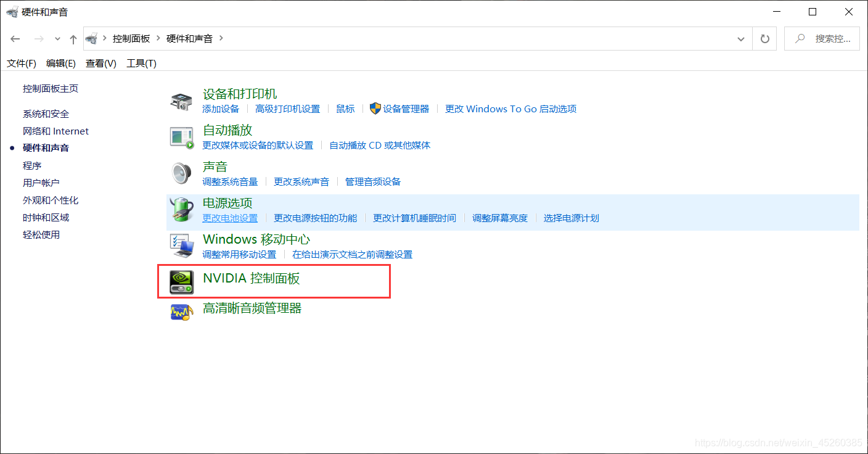Image resolution: width=868 pixels, height=454 pixels.
Task: Click the search magnifier icon
Action: click(800, 39)
